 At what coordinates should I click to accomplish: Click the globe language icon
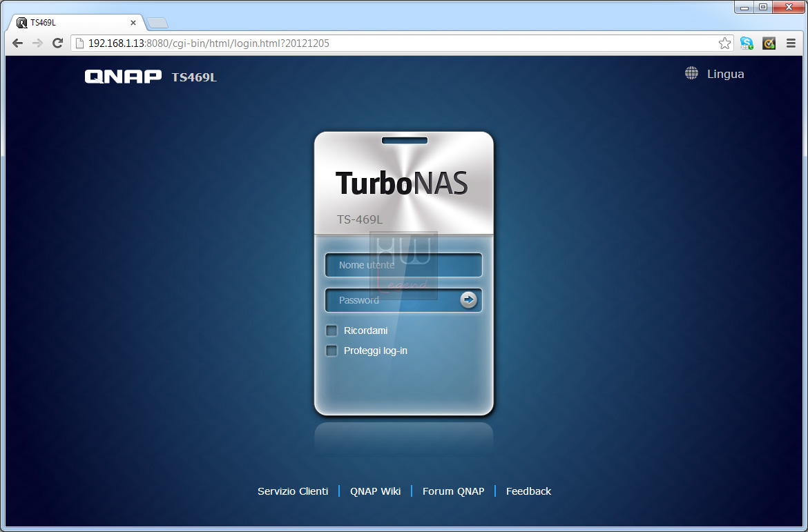click(691, 73)
